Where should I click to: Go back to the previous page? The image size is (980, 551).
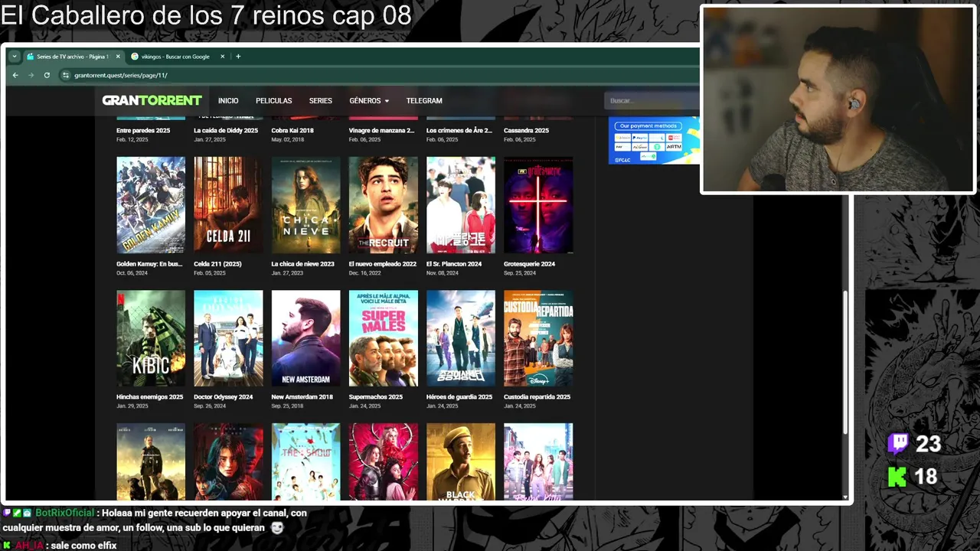(15, 75)
